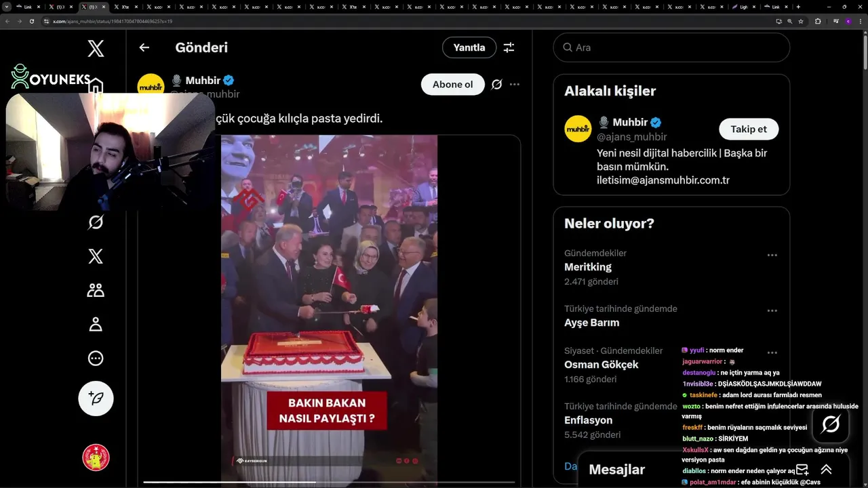
Task: Click the Yanıtla button
Action: click(x=469, y=47)
